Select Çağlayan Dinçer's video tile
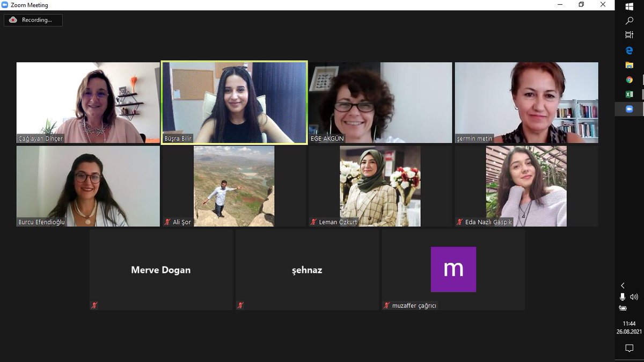This screenshot has height=362, width=644. pos(88,103)
